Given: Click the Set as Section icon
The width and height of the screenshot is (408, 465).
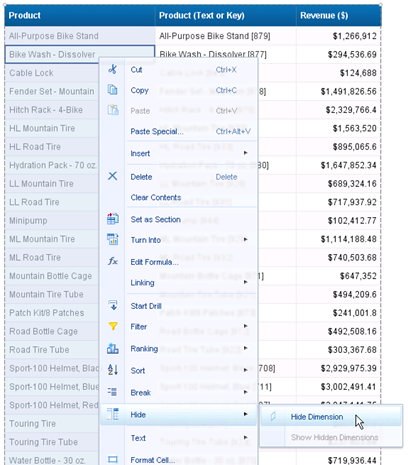Looking at the screenshot, I should pos(113,219).
